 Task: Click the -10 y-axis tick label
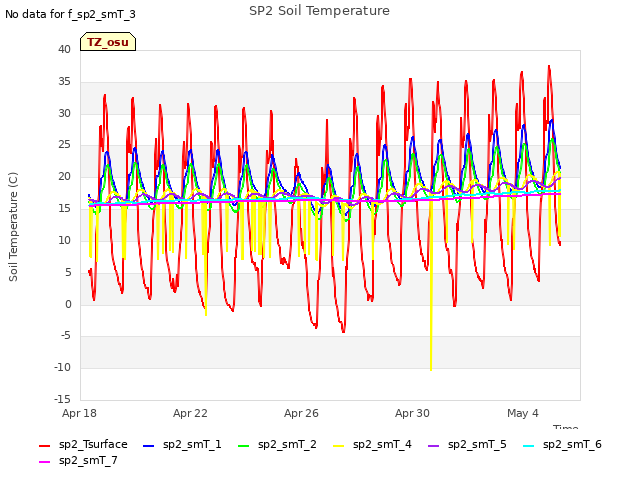point(62,368)
